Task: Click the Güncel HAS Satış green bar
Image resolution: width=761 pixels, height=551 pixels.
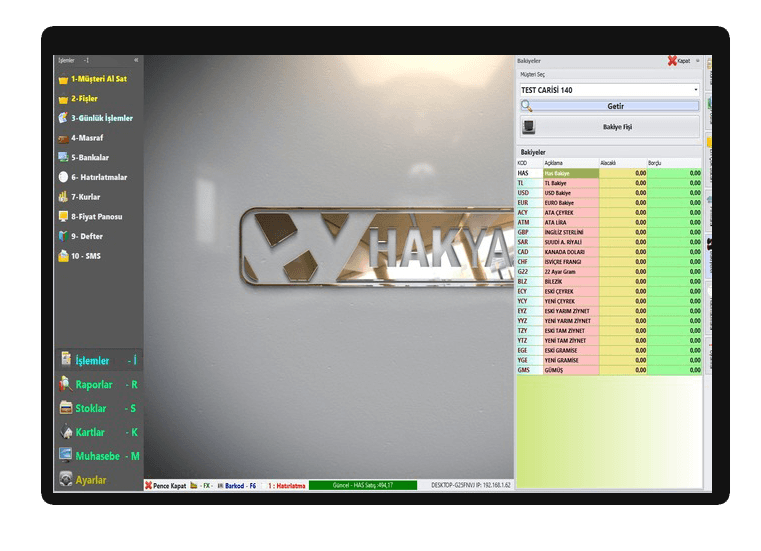Action: 363,485
